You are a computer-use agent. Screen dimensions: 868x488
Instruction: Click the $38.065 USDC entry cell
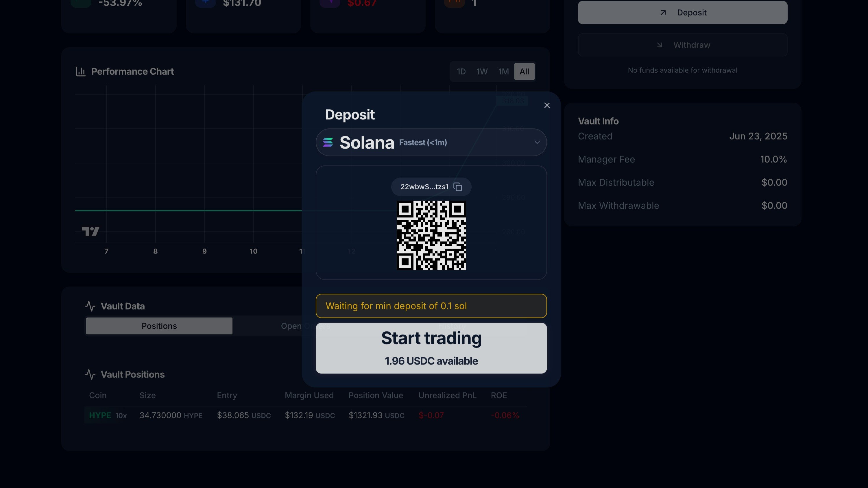pos(244,415)
